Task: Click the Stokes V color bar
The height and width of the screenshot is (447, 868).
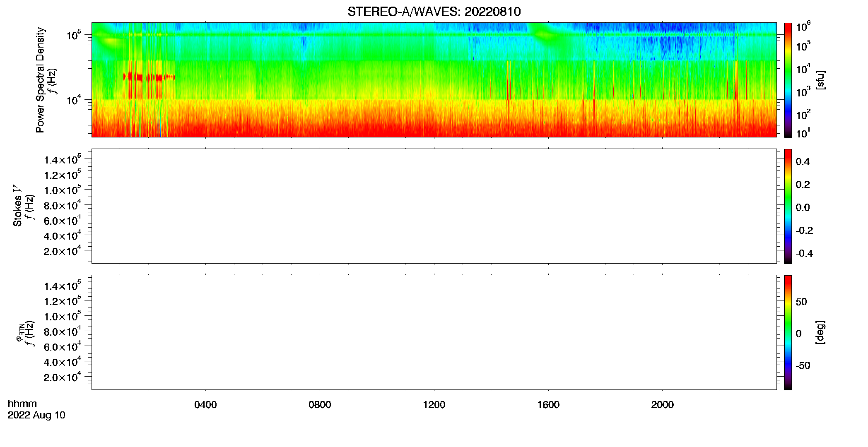Action: click(788, 206)
